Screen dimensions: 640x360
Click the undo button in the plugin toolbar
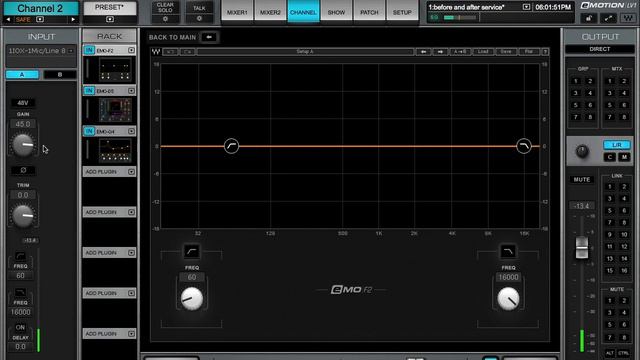(x=171, y=52)
